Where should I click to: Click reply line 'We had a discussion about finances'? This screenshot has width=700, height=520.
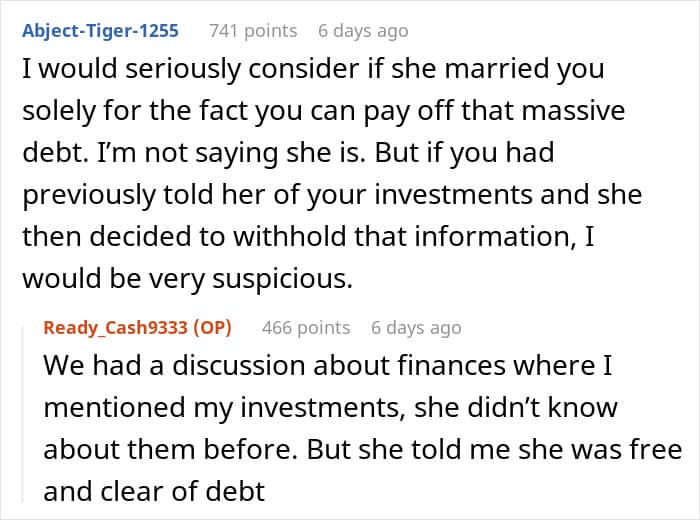[x=328, y=366]
